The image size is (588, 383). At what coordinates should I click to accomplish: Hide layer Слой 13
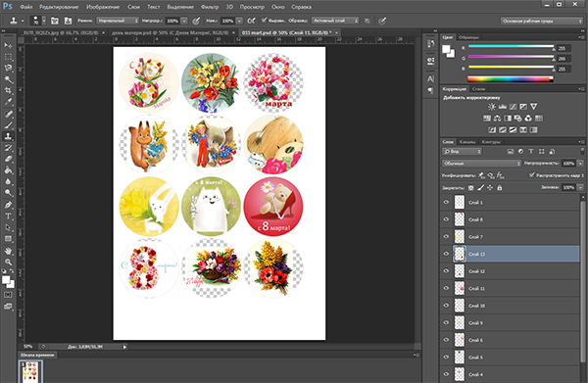446,254
